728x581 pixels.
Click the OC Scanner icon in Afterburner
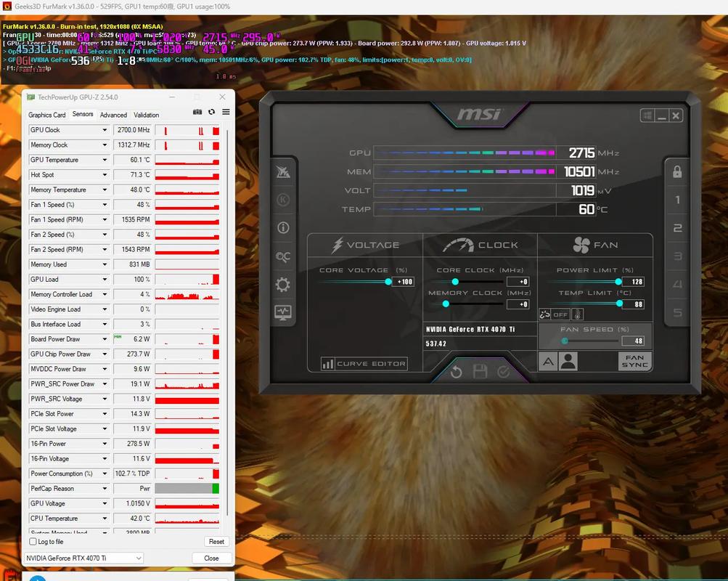[283, 256]
